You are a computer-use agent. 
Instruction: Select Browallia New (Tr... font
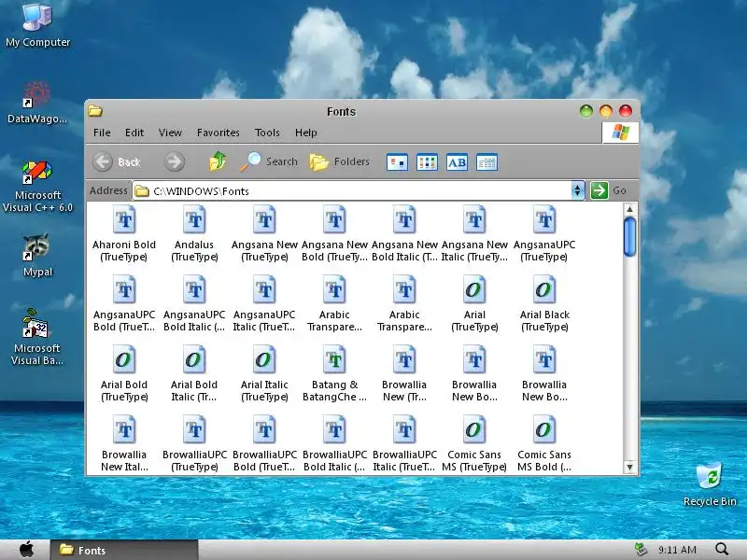click(404, 374)
